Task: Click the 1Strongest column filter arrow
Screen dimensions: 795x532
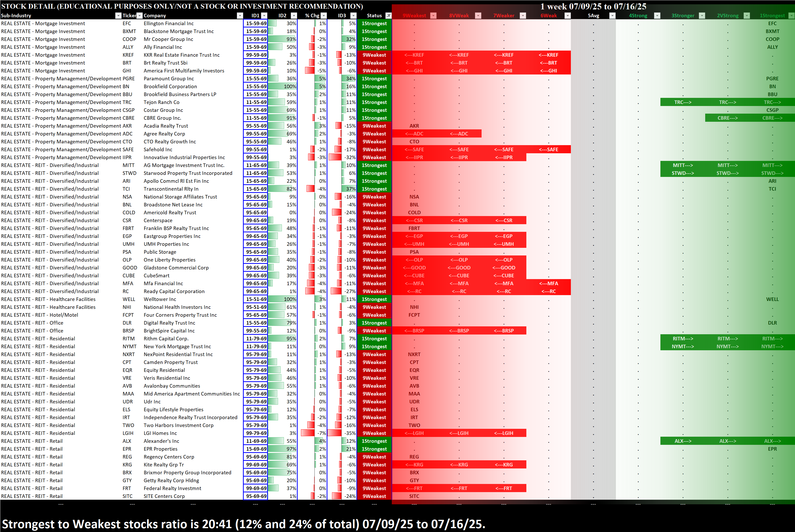Action: point(791,16)
